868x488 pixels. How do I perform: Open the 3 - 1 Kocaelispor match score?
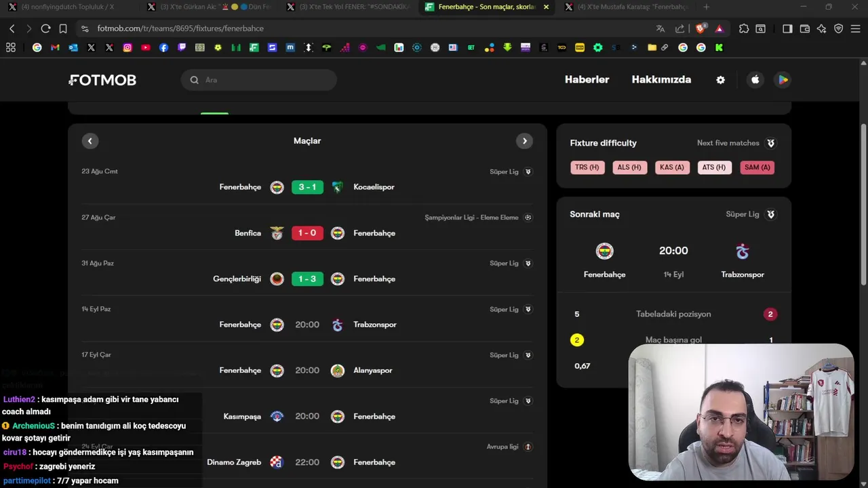(x=307, y=187)
